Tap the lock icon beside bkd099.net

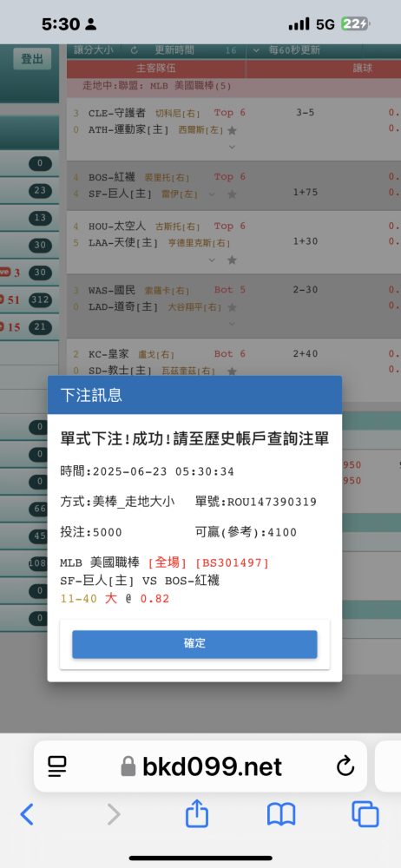tap(128, 766)
